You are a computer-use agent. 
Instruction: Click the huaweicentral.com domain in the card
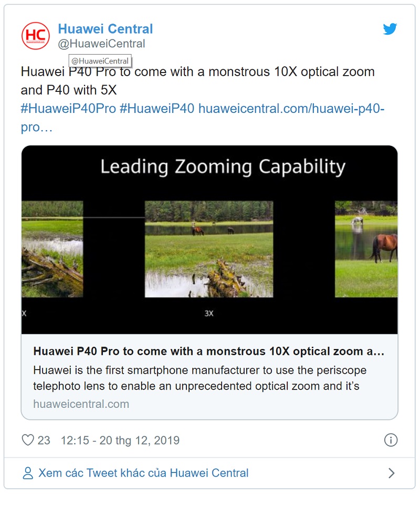81,404
